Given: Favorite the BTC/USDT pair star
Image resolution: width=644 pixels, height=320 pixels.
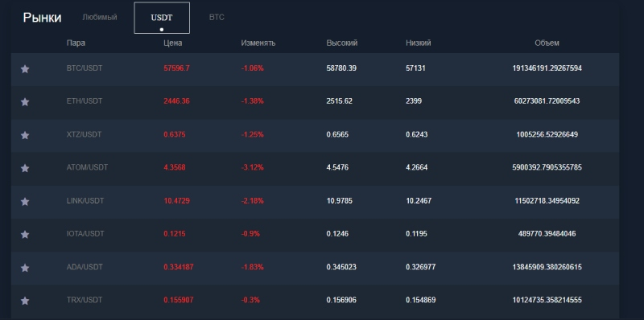Looking at the screenshot, I should coord(25,69).
